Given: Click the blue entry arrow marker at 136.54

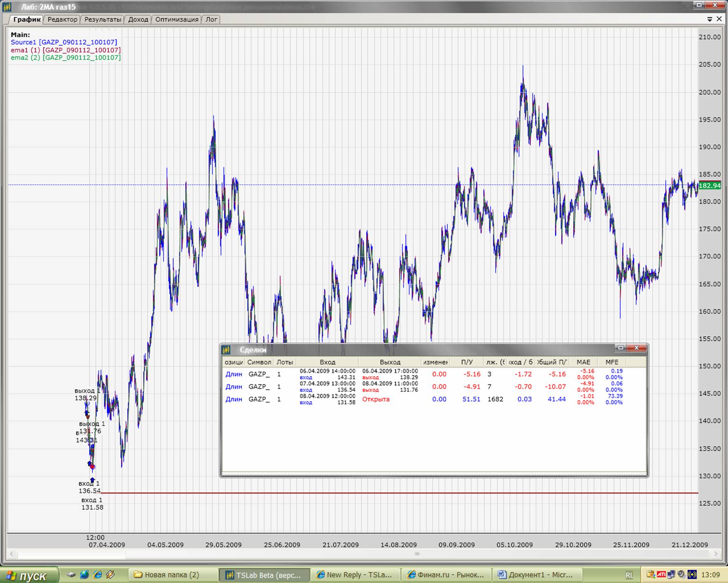Looking at the screenshot, I should (92, 479).
